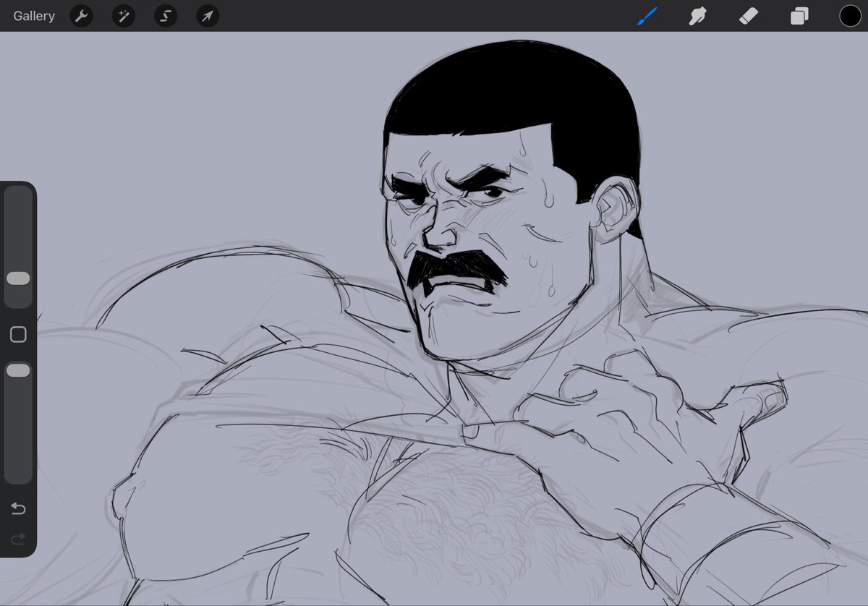Image resolution: width=868 pixels, height=606 pixels.
Task: Open the Adjustments magic wand menu
Action: click(124, 16)
